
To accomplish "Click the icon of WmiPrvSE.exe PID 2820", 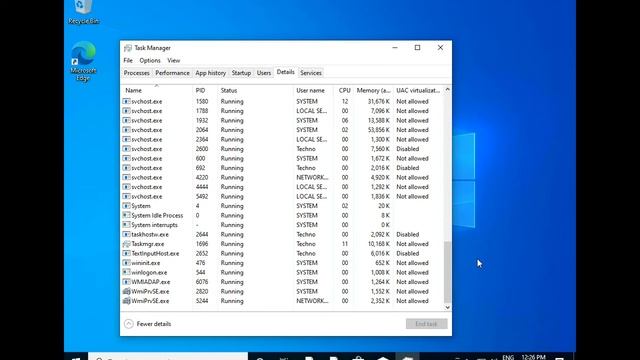I will tap(127, 291).
